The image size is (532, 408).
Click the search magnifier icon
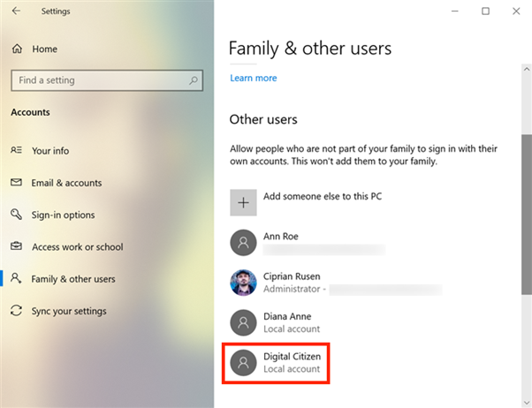coord(194,80)
